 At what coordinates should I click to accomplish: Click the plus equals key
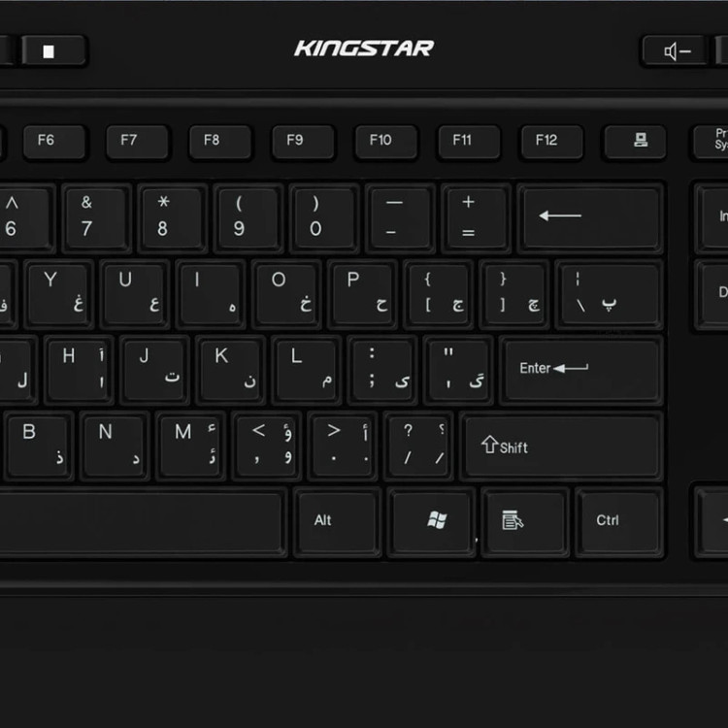[x=476, y=218]
